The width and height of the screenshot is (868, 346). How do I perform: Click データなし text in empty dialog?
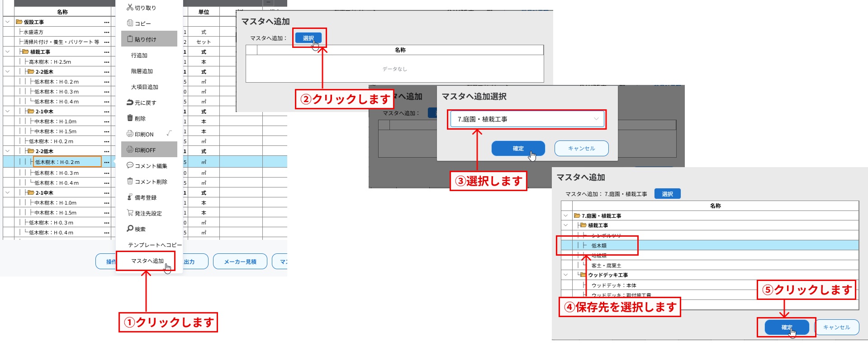tap(394, 69)
